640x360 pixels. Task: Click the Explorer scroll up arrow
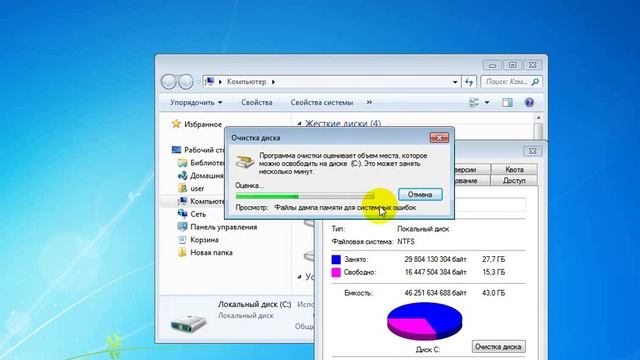tap(538, 118)
